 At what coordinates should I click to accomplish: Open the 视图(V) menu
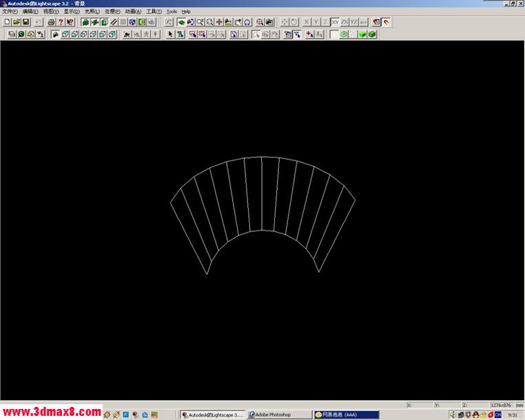click(x=51, y=12)
